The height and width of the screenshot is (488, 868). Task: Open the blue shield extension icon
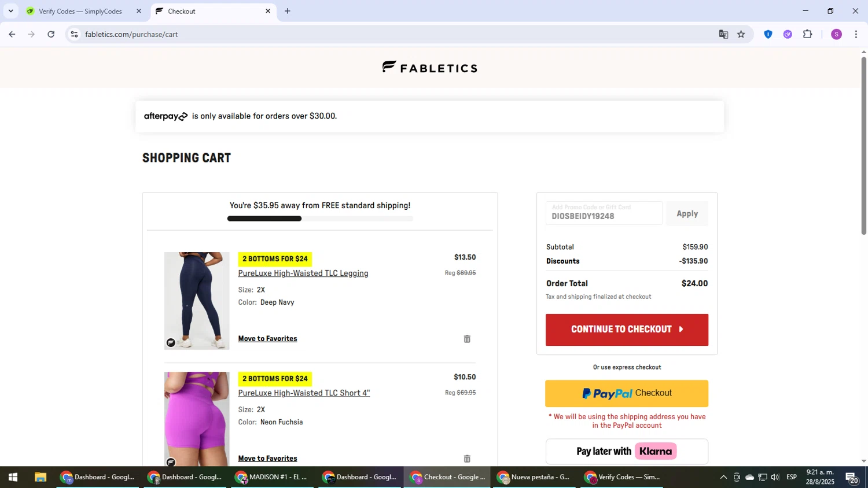pos(768,34)
